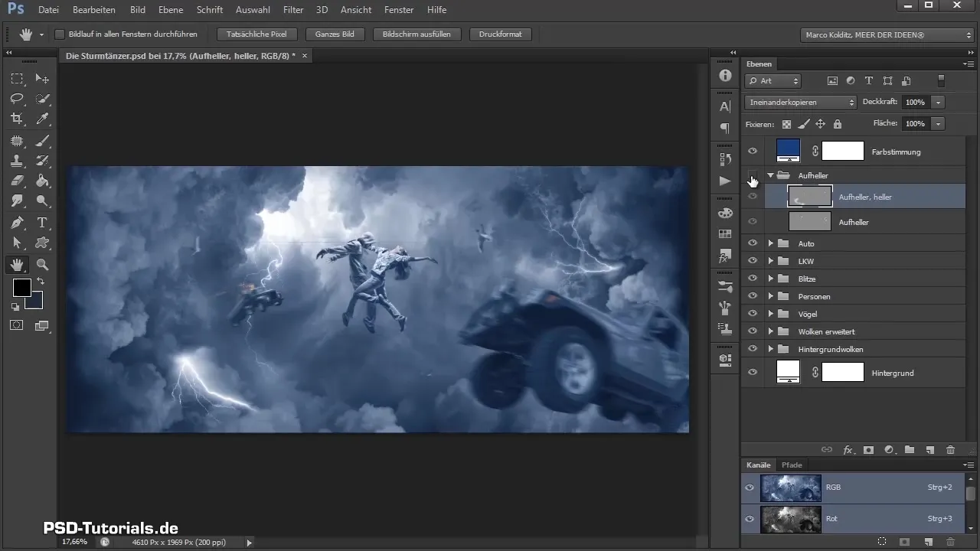Open blend mode dropdown 'Ineinanderkopieren'
The height and width of the screenshot is (551, 980).
point(800,102)
